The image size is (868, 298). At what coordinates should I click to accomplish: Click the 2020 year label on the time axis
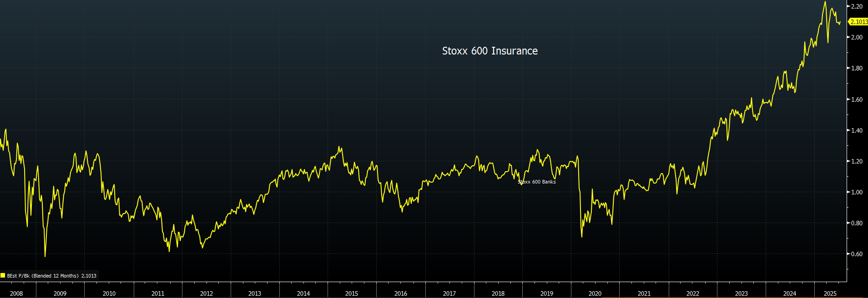tap(595, 293)
